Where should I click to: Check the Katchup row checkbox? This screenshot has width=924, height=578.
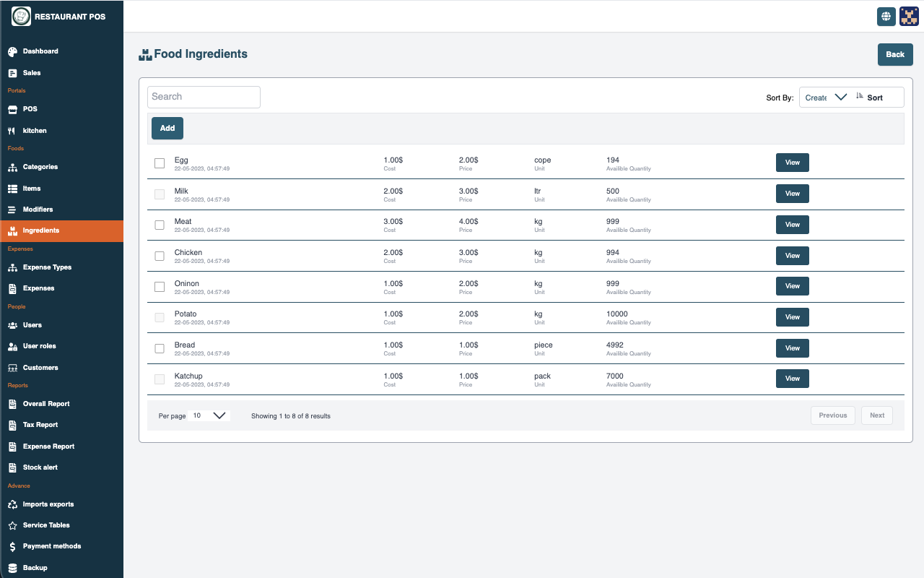[x=160, y=379]
